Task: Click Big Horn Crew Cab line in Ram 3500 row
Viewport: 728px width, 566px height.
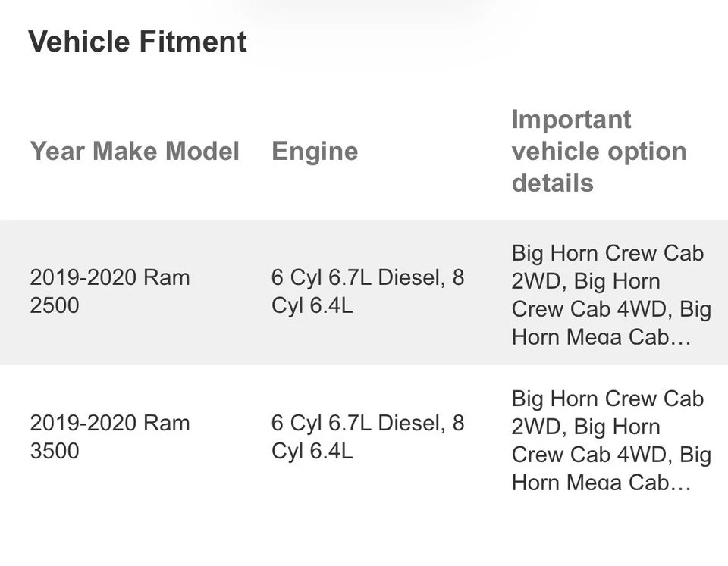Action: click(x=607, y=399)
